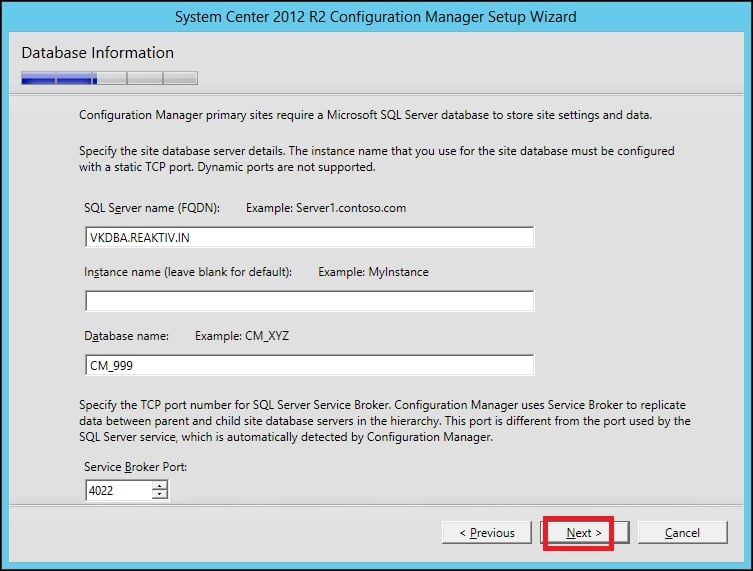Cancel the setup wizard
The width and height of the screenshot is (753, 571).
(x=682, y=533)
